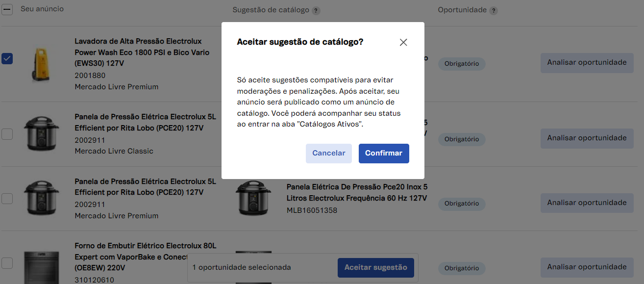
Task: Click the Cancelar button in the dialog
Action: [x=328, y=153]
